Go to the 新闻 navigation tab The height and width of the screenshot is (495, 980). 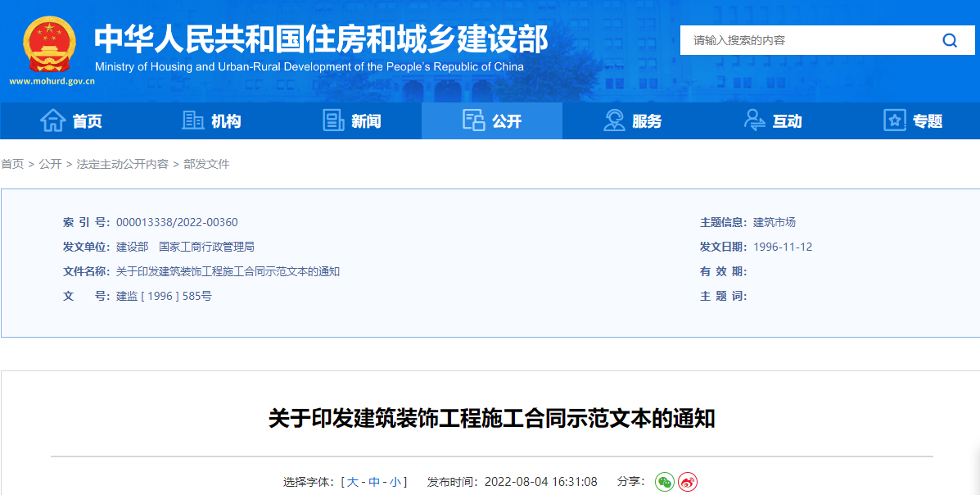366,121
